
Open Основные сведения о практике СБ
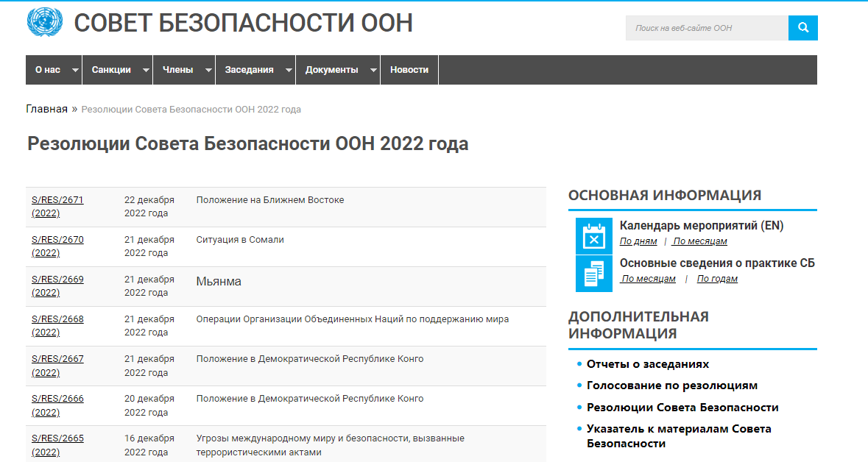(x=717, y=263)
